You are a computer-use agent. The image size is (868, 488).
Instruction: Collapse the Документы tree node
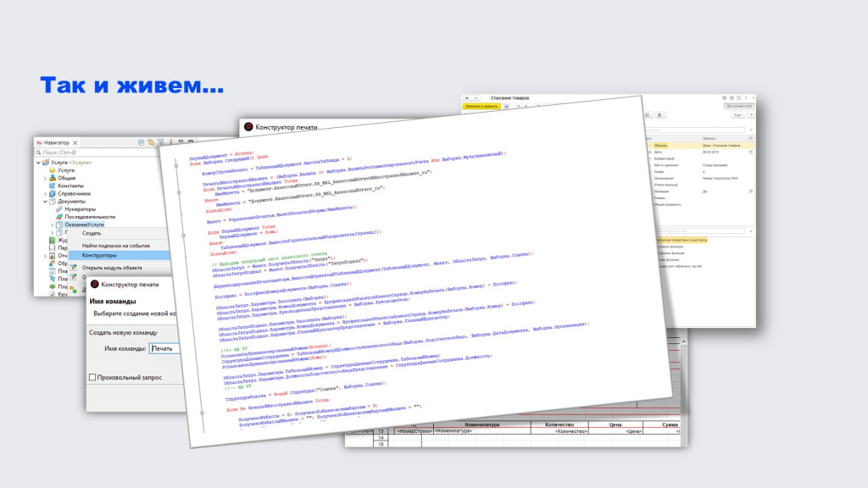tap(46, 202)
